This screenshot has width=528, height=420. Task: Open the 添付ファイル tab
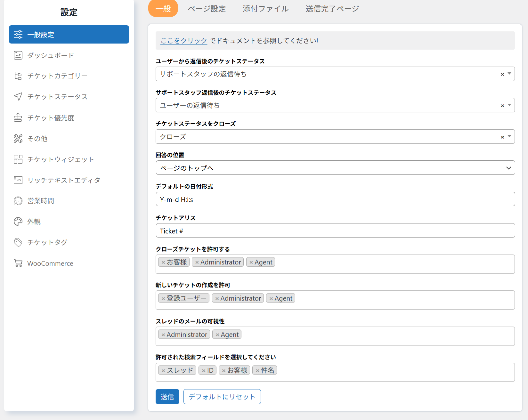pyautogui.click(x=265, y=9)
